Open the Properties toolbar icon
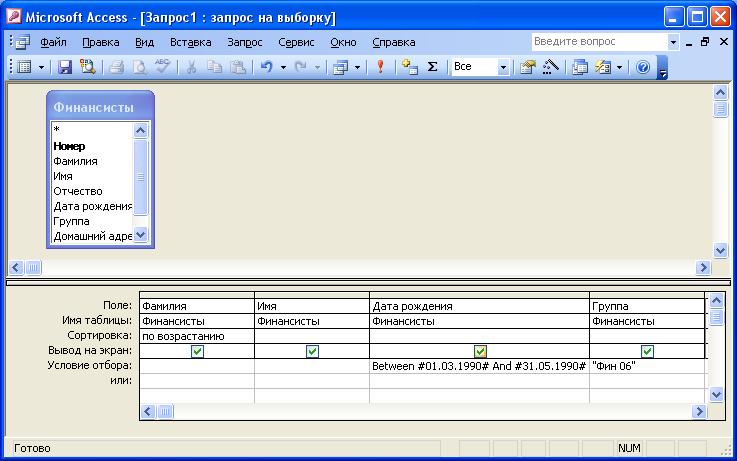This screenshot has width=737, height=461. pyautogui.click(x=528, y=67)
